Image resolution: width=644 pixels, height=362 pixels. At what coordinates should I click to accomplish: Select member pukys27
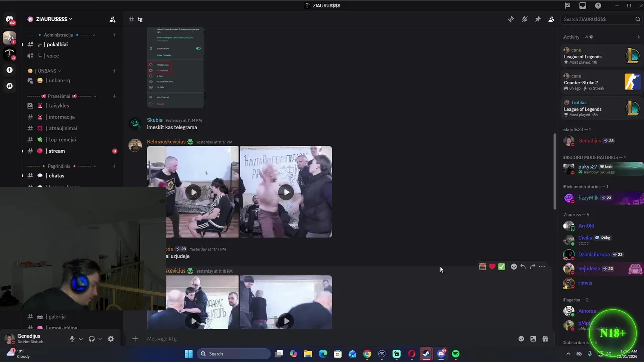[x=602, y=169]
